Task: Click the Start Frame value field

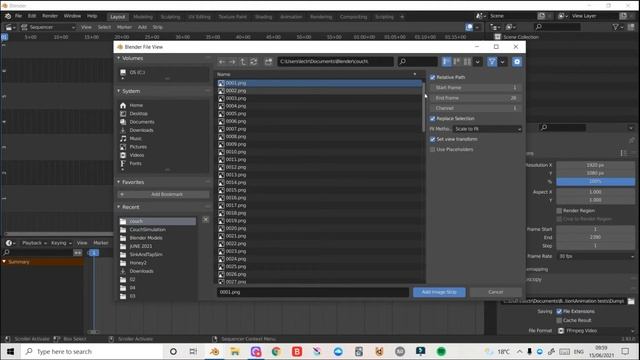Action: (476, 88)
